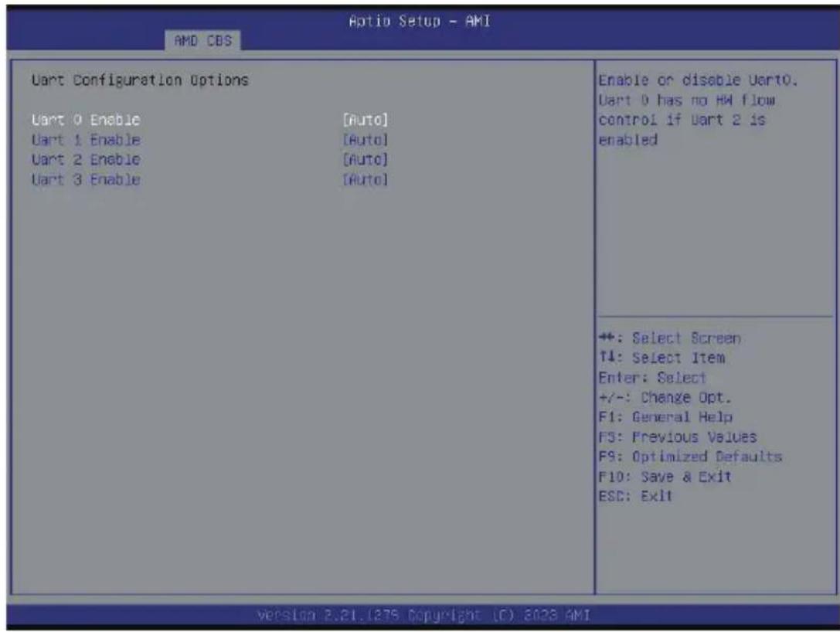Image resolution: width=840 pixels, height=632 pixels.
Task: Select the Uart 3 Enable option
Action: pyautogui.click(x=86, y=179)
